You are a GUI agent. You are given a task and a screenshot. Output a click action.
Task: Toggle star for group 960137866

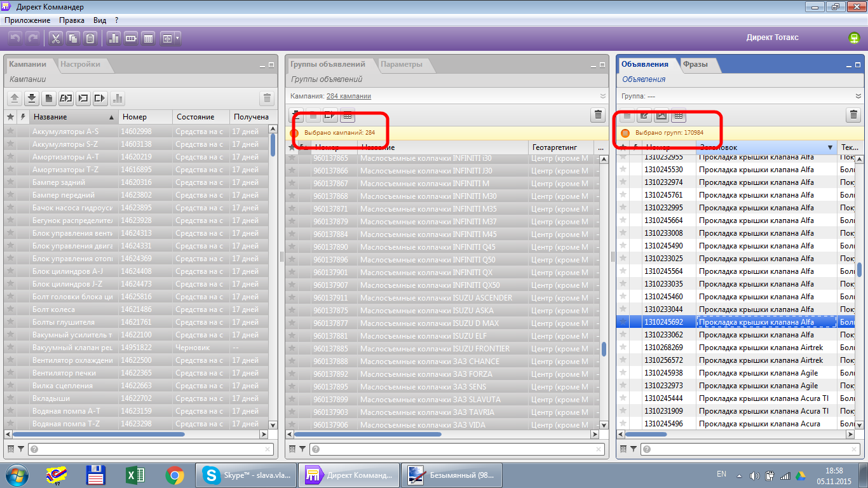[292, 171]
